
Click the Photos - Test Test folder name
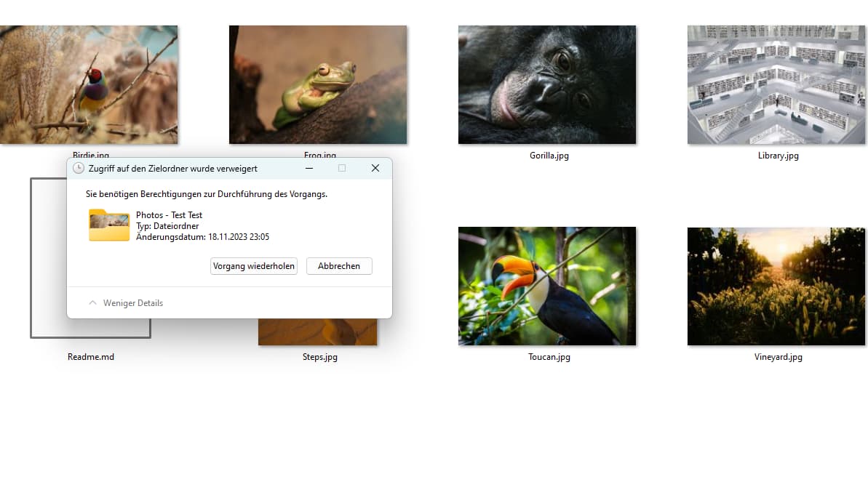point(170,215)
